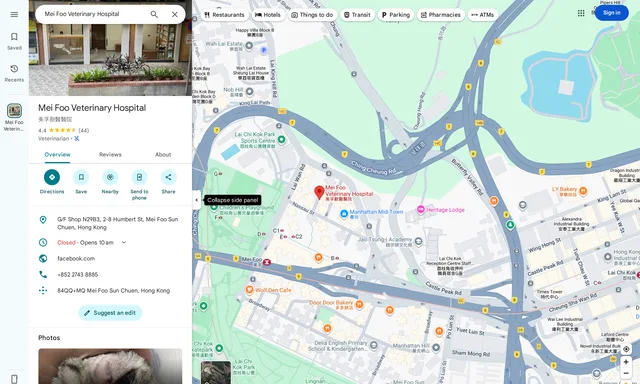This screenshot has width=640, height=384.
Task: Select Nob Hill marker
Action: [x=249, y=91]
